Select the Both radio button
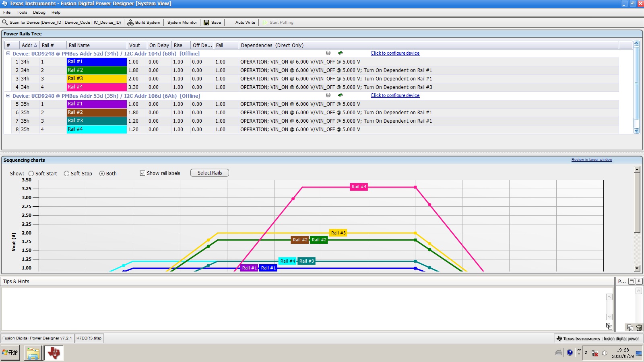The height and width of the screenshot is (362, 644). tap(102, 174)
